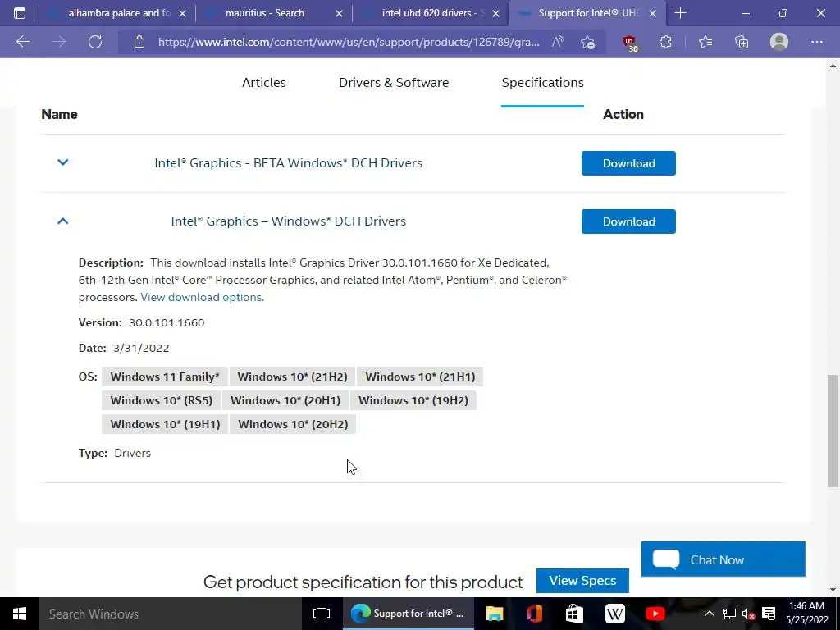Open a new browser tab

click(x=680, y=13)
